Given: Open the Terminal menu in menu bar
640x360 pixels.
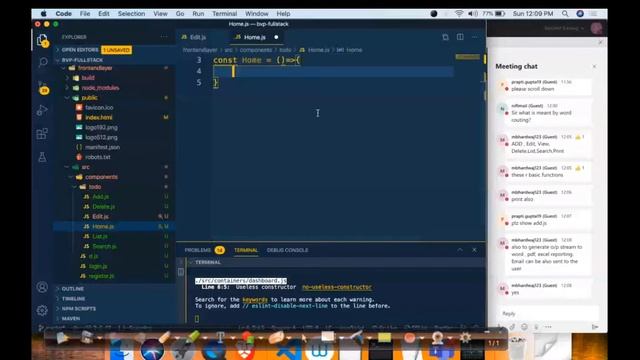Looking at the screenshot, I should [x=224, y=14].
